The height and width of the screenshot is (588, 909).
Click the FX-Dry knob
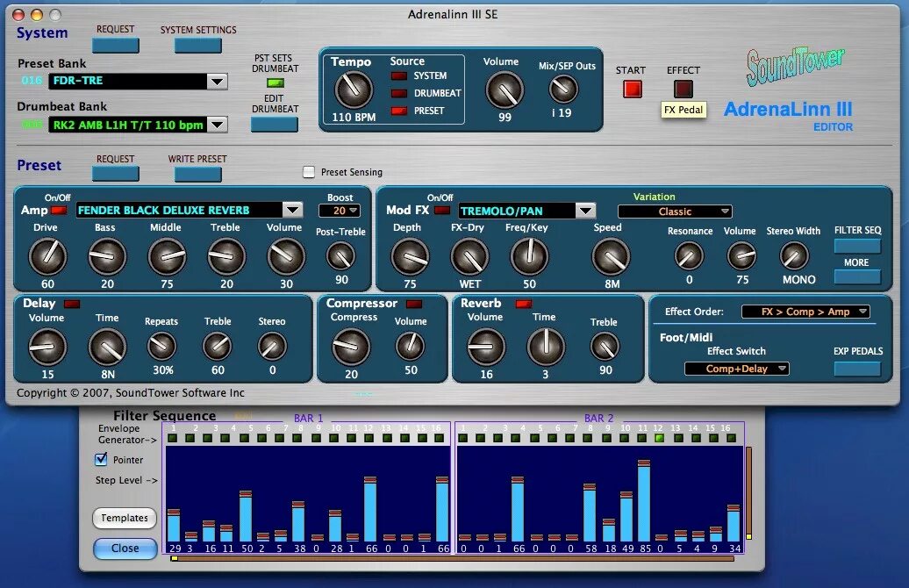coord(469,256)
